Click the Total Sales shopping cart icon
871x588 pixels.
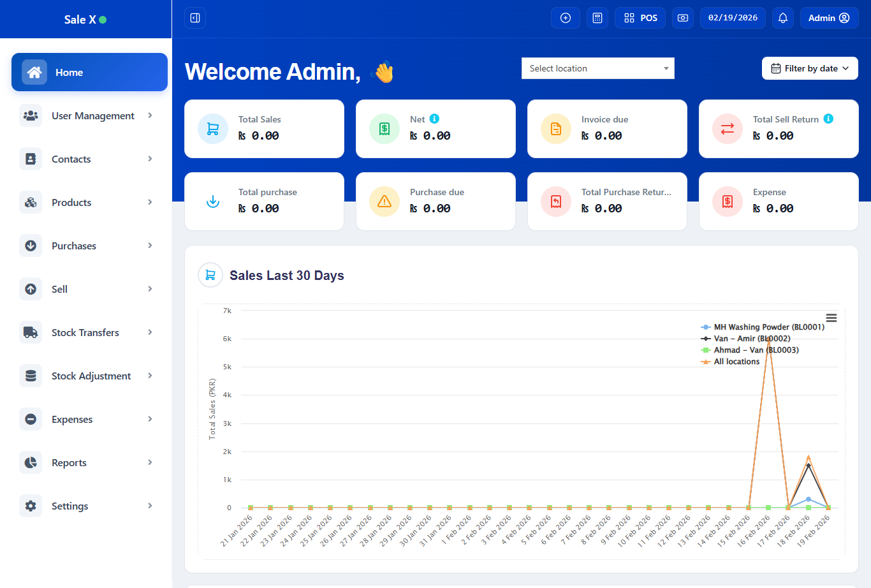tap(212, 129)
